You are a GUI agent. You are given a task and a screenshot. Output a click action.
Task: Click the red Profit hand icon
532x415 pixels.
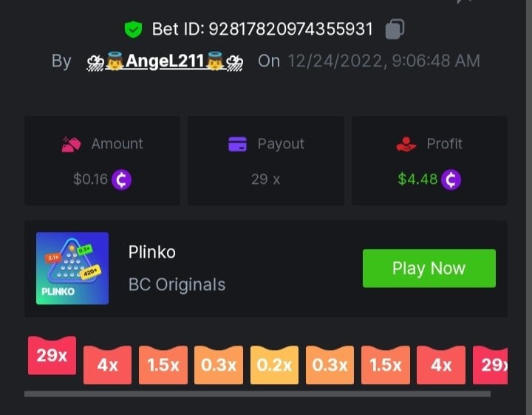[x=406, y=144]
